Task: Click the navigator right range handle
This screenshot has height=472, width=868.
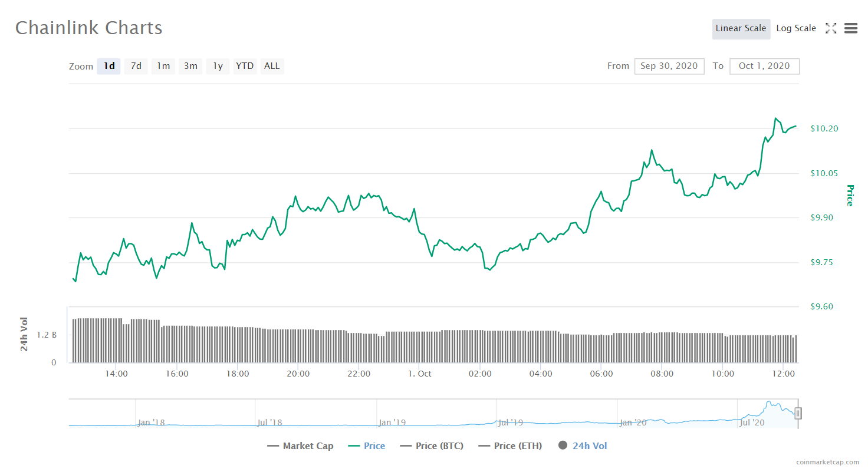Action: (798, 413)
